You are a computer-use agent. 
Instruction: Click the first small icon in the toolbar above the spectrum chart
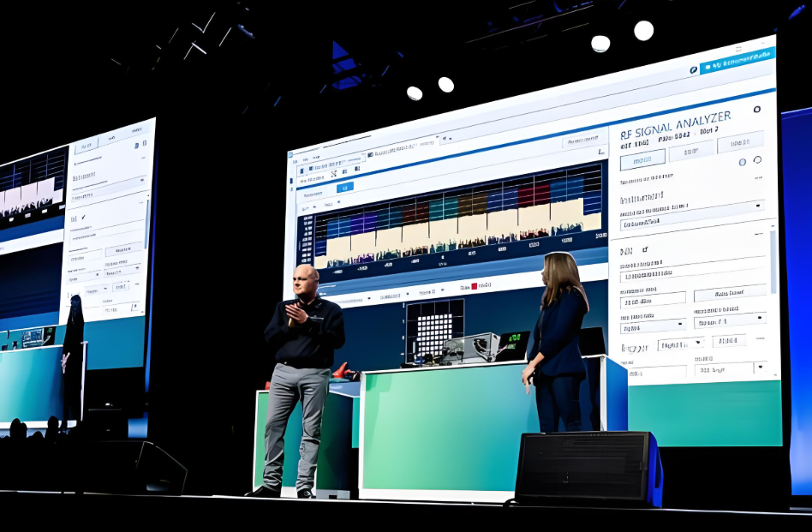[301, 170]
